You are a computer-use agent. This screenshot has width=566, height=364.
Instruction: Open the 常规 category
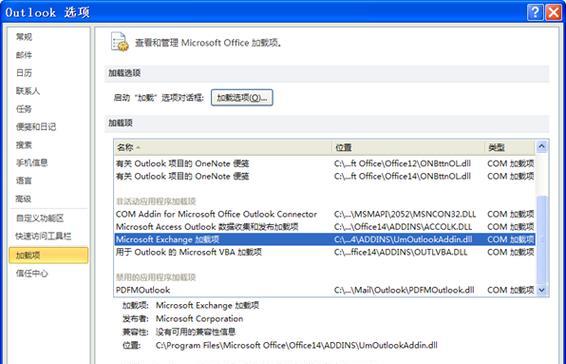tap(24, 36)
